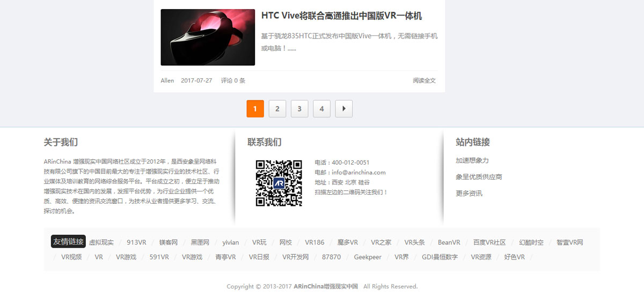644x296 pixels.
Task: Click the address line 西安 北京 硅谷
Action: click(350, 182)
